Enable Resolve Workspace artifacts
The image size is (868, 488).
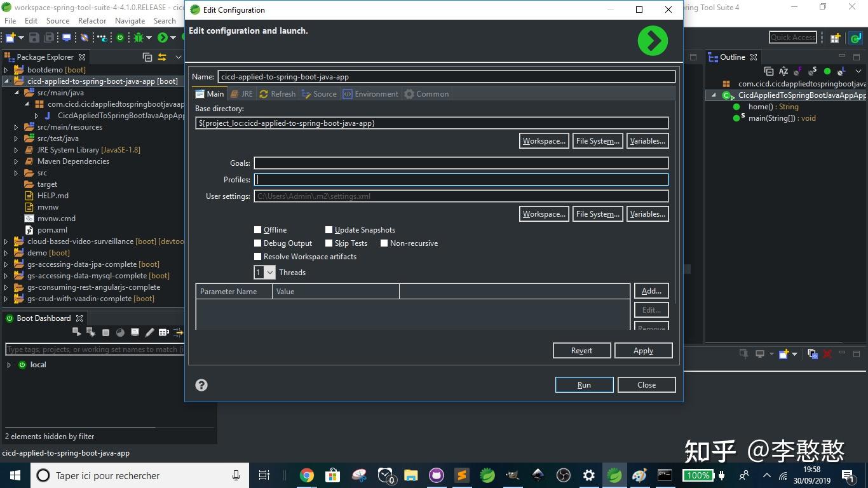click(258, 256)
